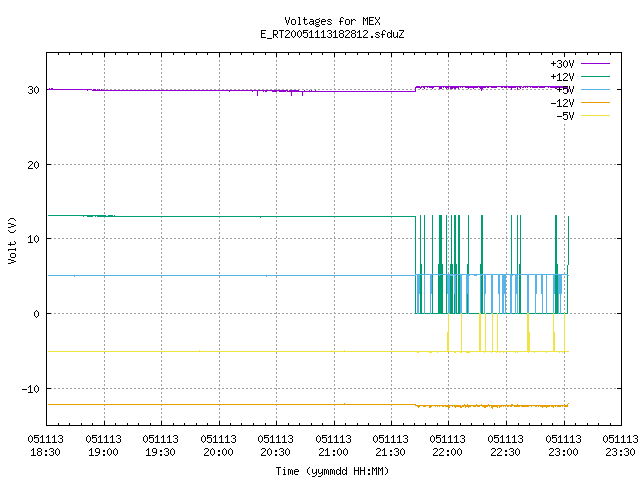Click the y-axis tick label 20
Screen dimensions: 640x480
33,165
